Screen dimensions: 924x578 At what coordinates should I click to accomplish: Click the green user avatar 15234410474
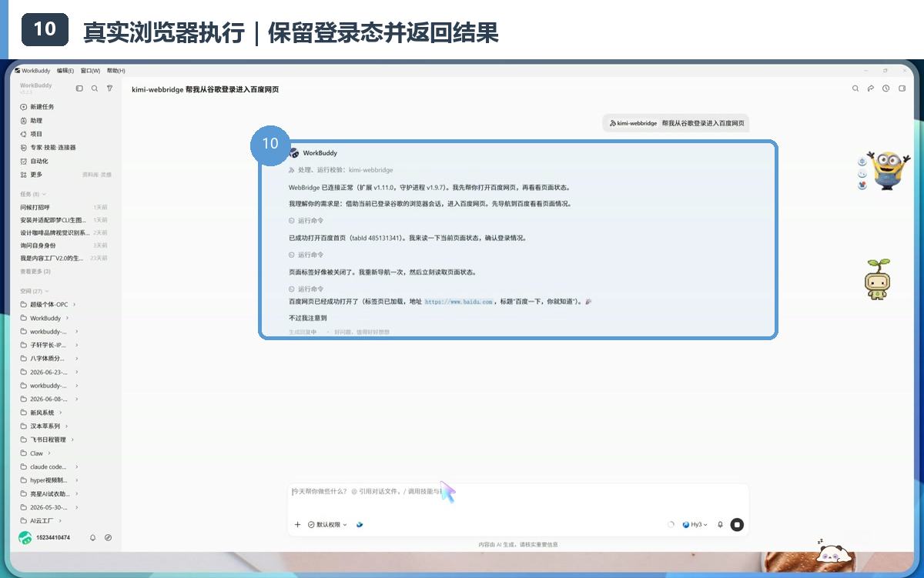[x=25, y=537]
